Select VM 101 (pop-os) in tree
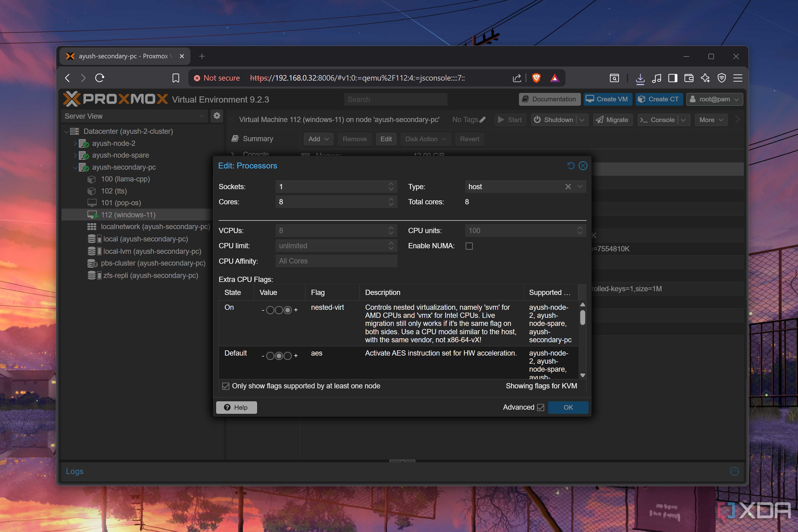Viewport: 798px width, 532px height. coord(121,203)
